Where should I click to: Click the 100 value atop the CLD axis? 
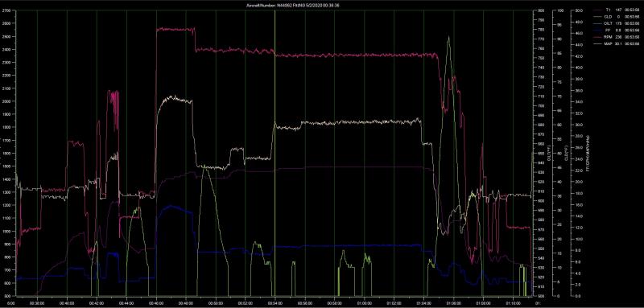coord(560,10)
